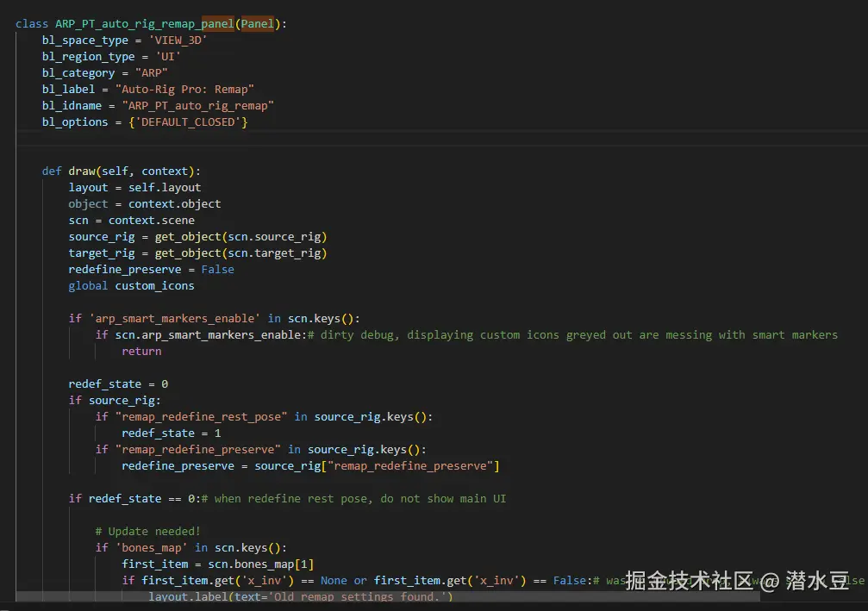Click the redef_state = 1 line

171,433
